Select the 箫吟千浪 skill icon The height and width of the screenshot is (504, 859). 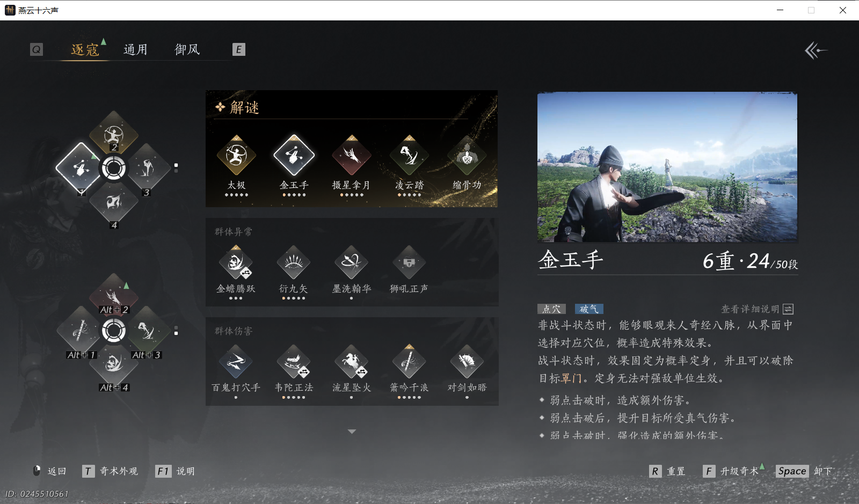coord(409,362)
